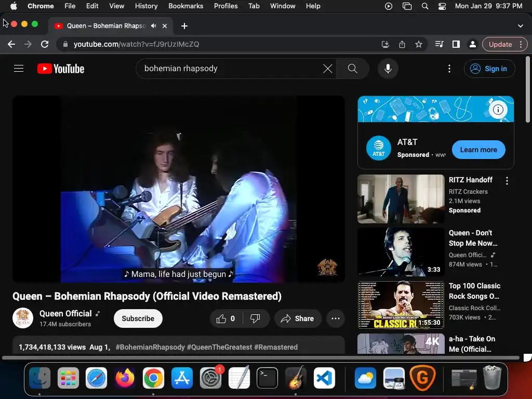Launch Visual Studio Code from Dock
The image size is (532, 399).
click(324, 378)
